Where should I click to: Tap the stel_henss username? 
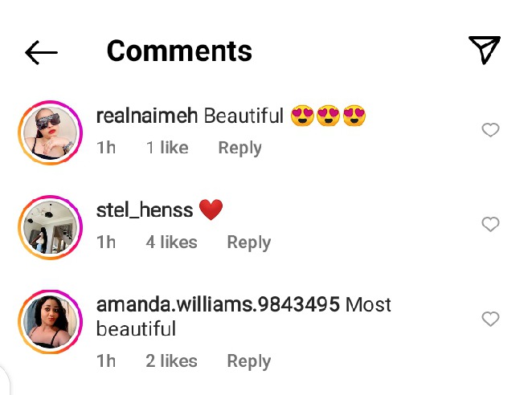pyautogui.click(x=144, y=210)
